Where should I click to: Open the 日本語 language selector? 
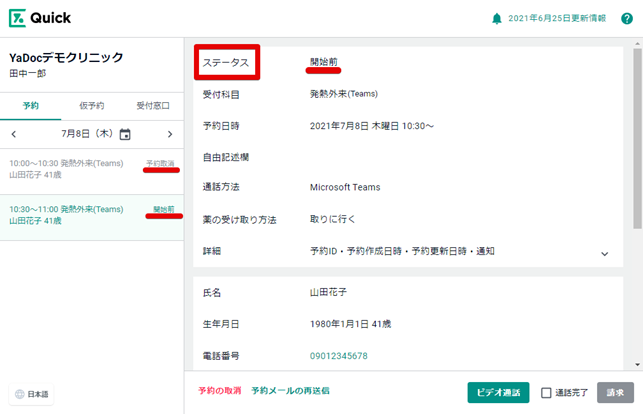tap(32, 394)
